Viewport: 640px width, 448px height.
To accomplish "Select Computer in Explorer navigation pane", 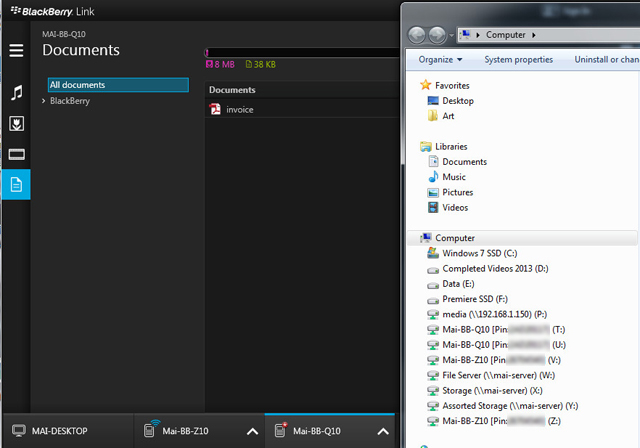I will [522, 238].
